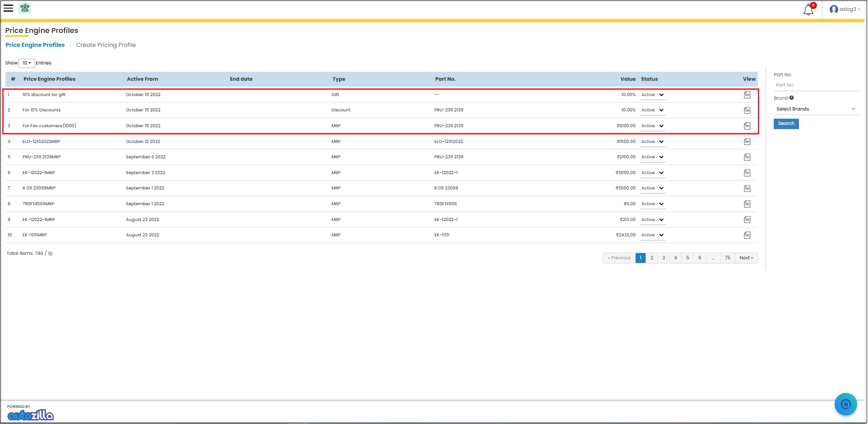Expand the Select Brands dropdown
868x424 pixels.
coord(816,109)
